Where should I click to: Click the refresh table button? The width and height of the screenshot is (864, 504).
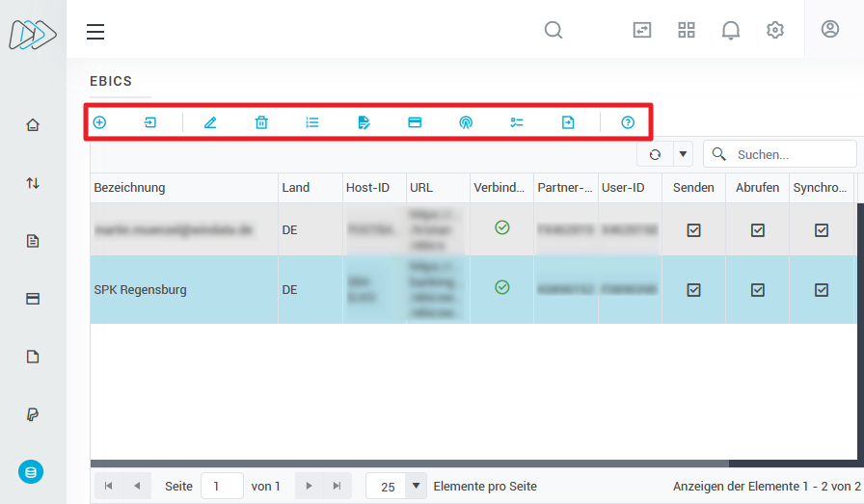click(x=656, y=154)
